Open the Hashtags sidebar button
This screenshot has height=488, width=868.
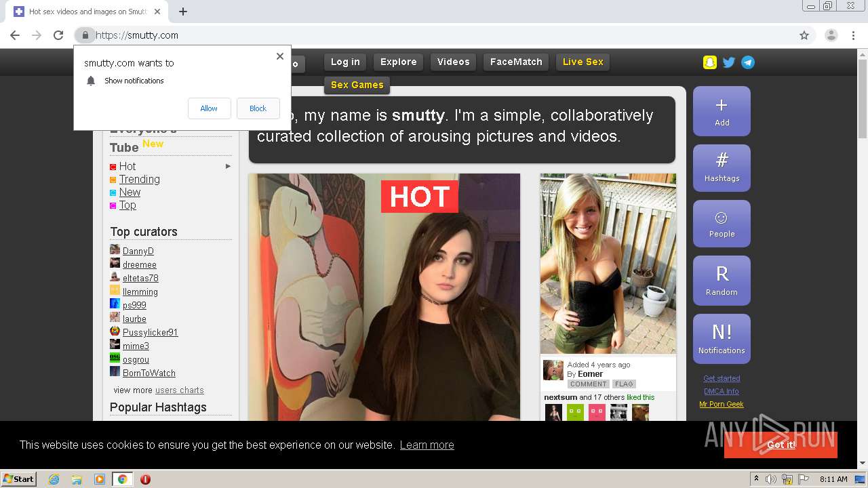coord(722,167)
